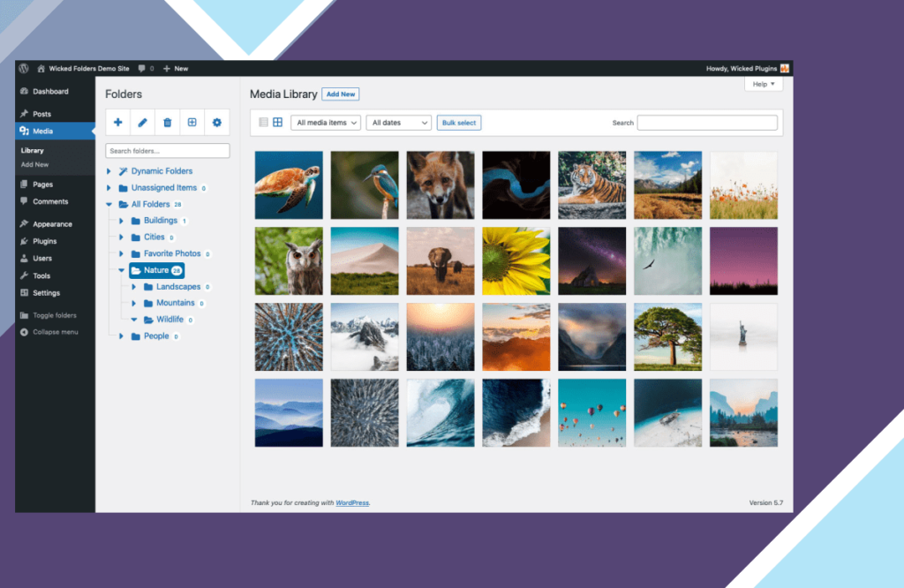904x588 pixels.
Task: Open folder settings gear icon
Action: tap(217, 122)
